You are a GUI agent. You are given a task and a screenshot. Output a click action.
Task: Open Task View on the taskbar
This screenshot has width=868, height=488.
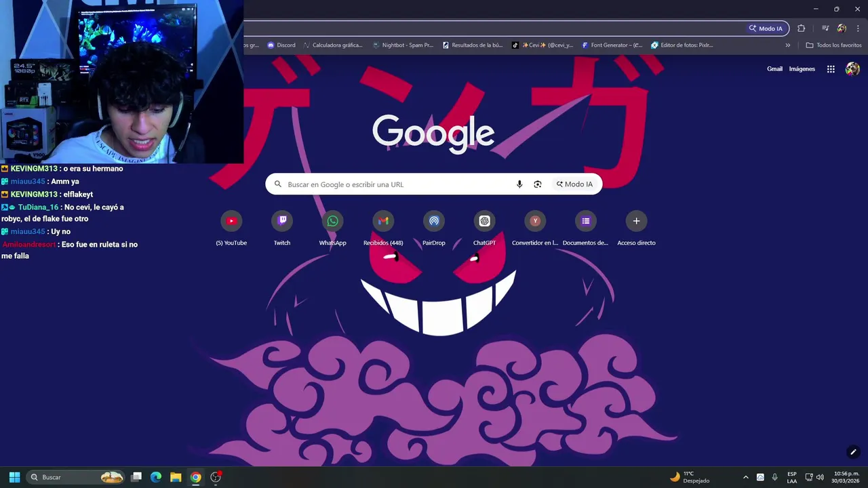tap(136, 477)
